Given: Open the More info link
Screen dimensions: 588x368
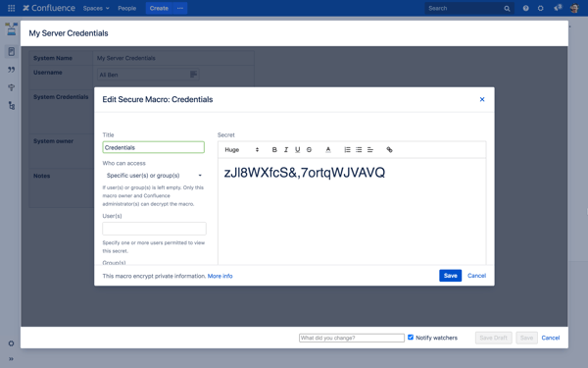Looking at the screenshot, I should [x=220, y=276].
